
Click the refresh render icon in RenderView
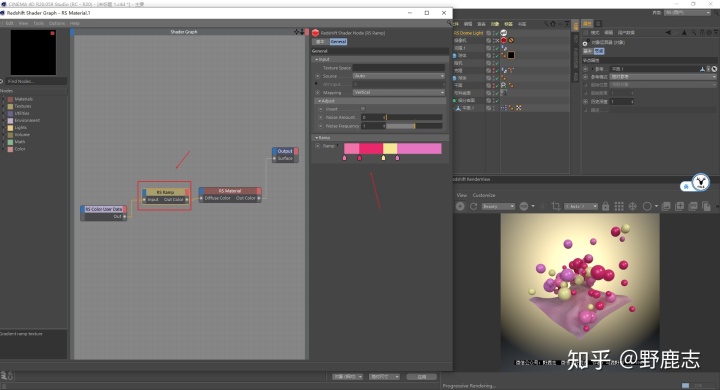(x=473, y=206)
